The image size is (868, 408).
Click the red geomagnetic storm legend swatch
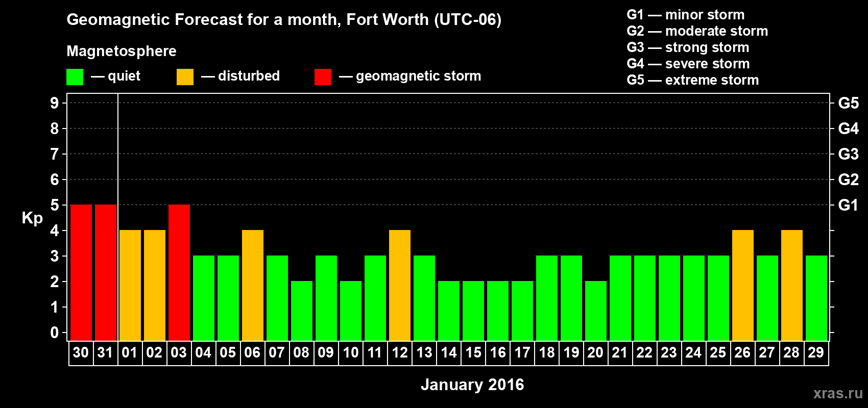pos(323,77)
